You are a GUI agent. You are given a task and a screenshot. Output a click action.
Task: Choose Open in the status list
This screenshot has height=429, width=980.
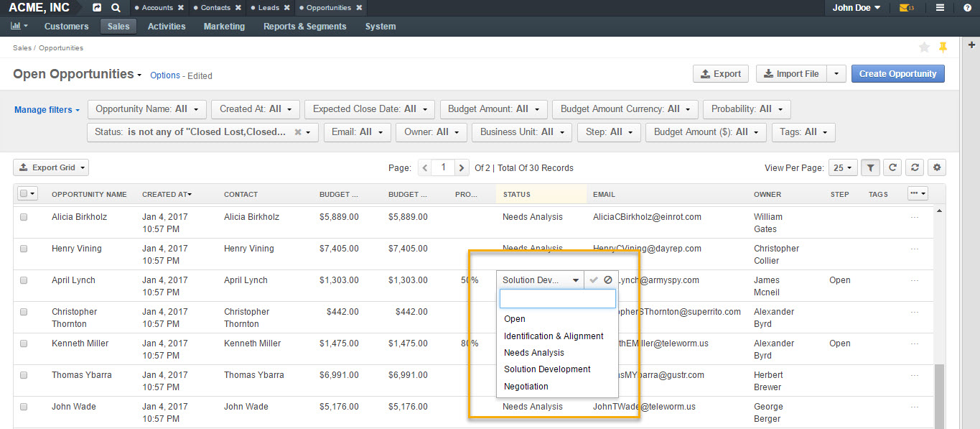557,319
